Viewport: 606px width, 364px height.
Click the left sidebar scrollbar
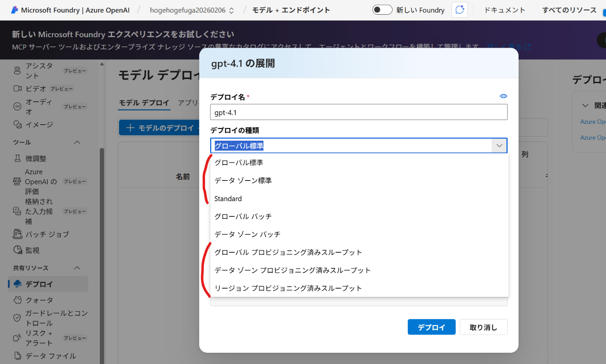pyautogui.click(x=102, y=255)
